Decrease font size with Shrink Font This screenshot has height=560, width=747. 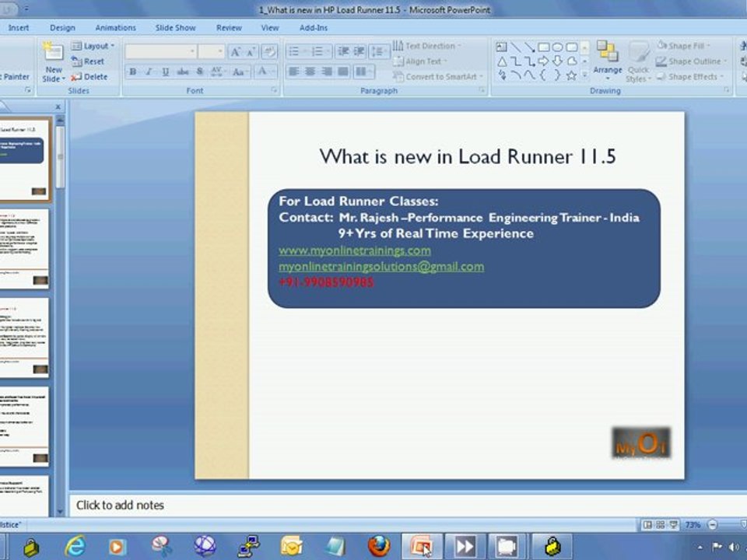251,51
